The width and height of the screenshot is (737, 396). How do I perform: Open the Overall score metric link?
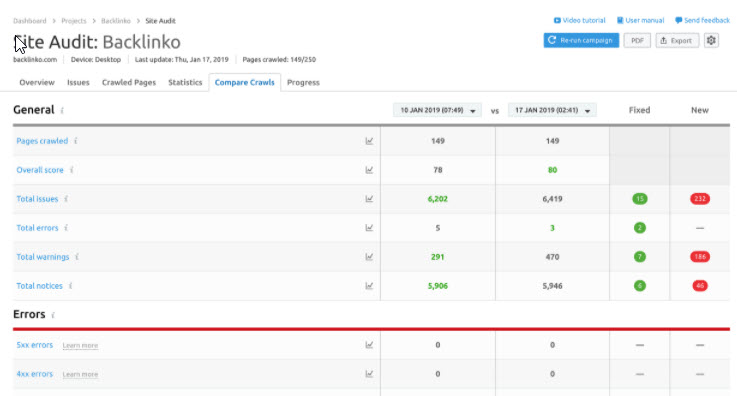click(x=40, y=170)
